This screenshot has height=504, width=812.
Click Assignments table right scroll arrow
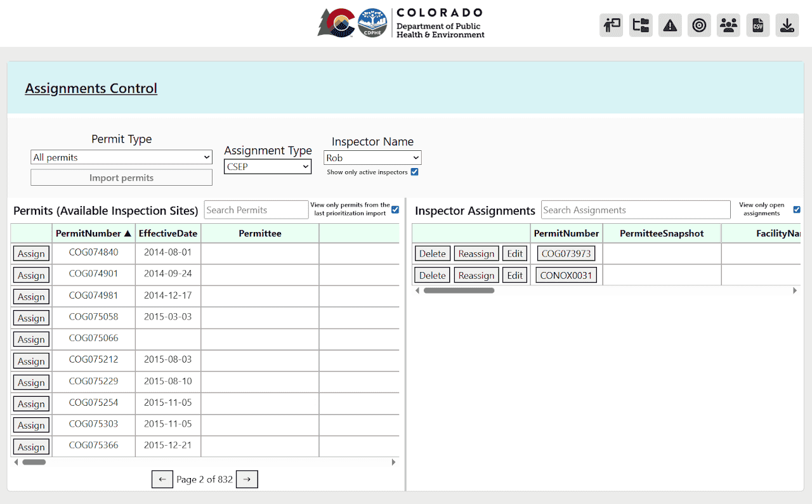tap(795, 290)
